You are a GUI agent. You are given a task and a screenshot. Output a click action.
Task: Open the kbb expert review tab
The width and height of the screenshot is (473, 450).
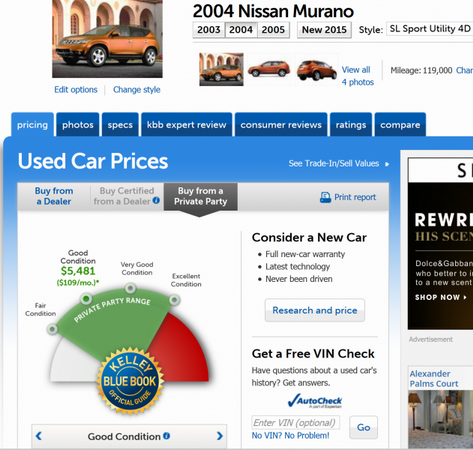pos(187,125)
